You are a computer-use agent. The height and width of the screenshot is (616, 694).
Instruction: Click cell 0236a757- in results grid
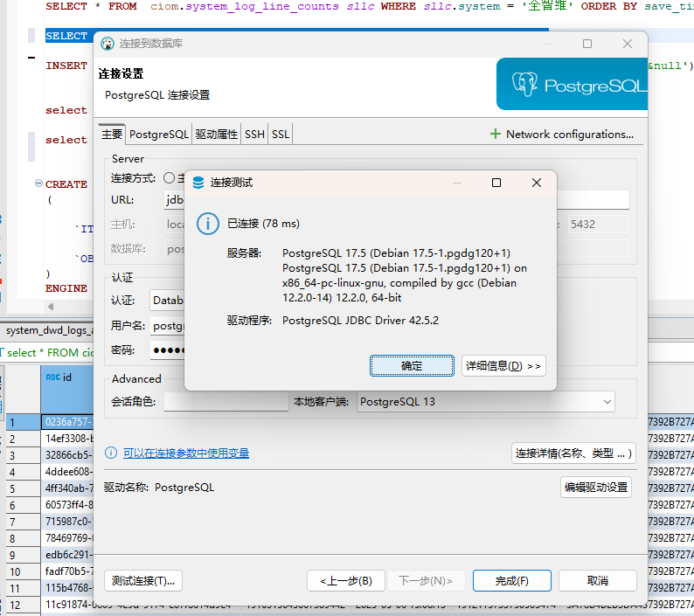coord(67,422)
